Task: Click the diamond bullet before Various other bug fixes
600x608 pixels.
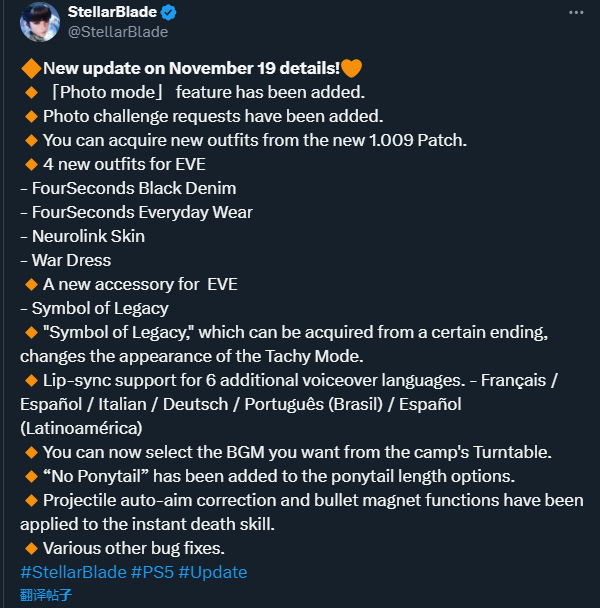Action: 31,549
